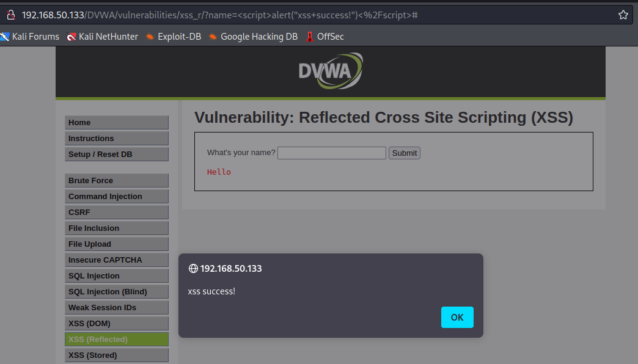638x364 pixels.
Task: Click the insecure connection lock icon
Action: pyautogui.click(x=11, y=15)
